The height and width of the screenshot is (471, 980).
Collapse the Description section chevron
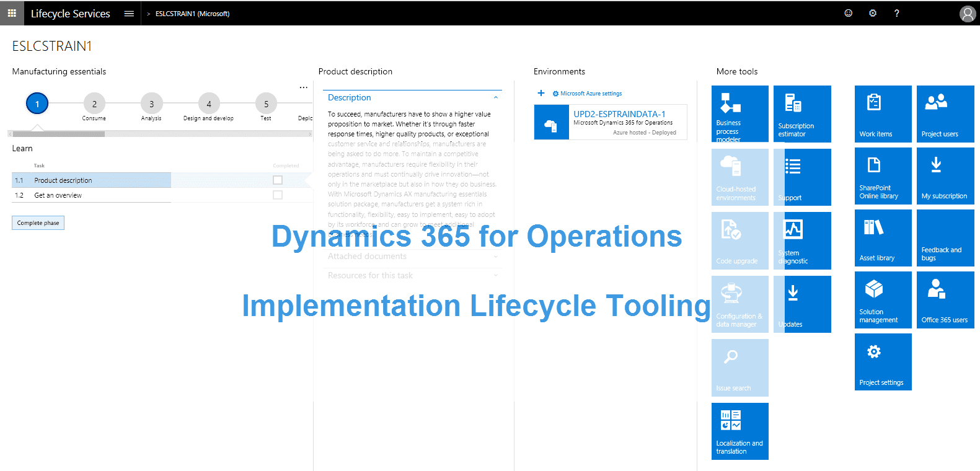tap(496, 98)
